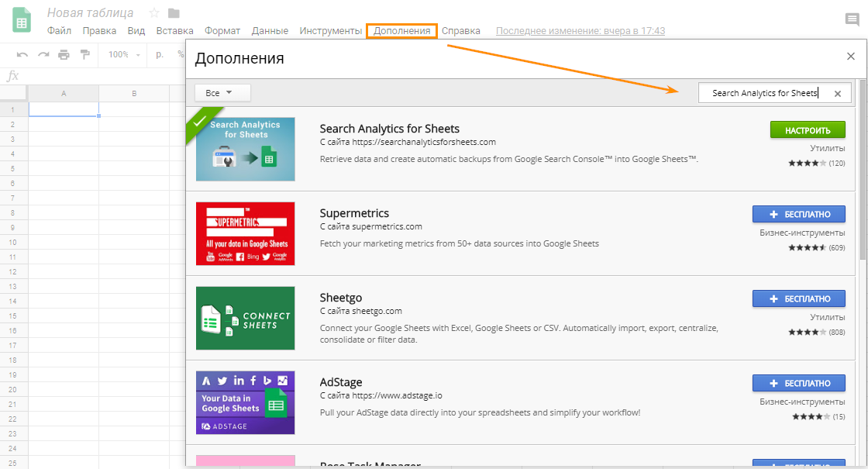The width and height of the screenshot is (868, 469).
Task: Click НАСТРОИТЬ for Search Analytics for Sheets
Action: click(808, 130)
